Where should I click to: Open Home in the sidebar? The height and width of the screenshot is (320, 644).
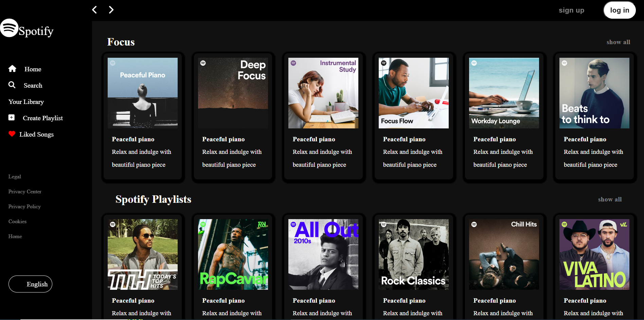33,69
